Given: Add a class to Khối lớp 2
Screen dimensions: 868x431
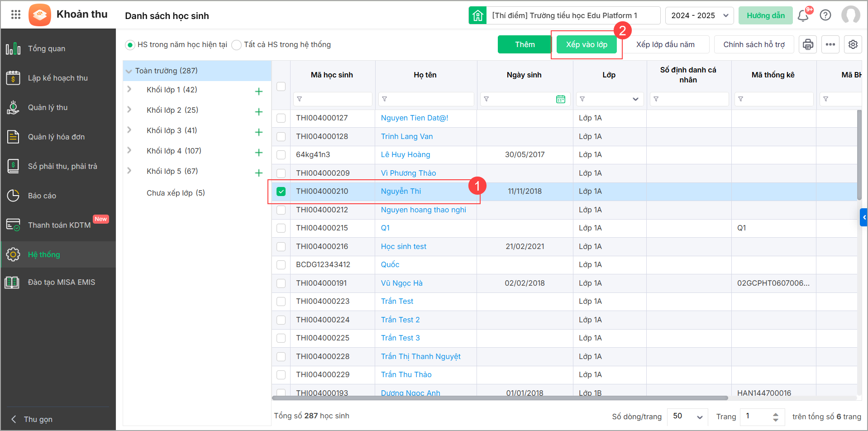Looking at the screenshot, I should point(259,112).
